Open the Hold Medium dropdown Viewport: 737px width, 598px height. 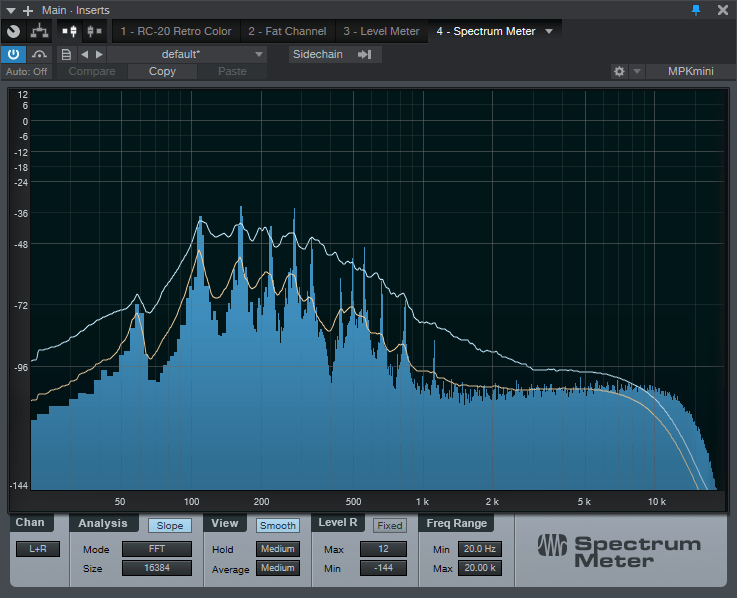[x=277, y=549]
